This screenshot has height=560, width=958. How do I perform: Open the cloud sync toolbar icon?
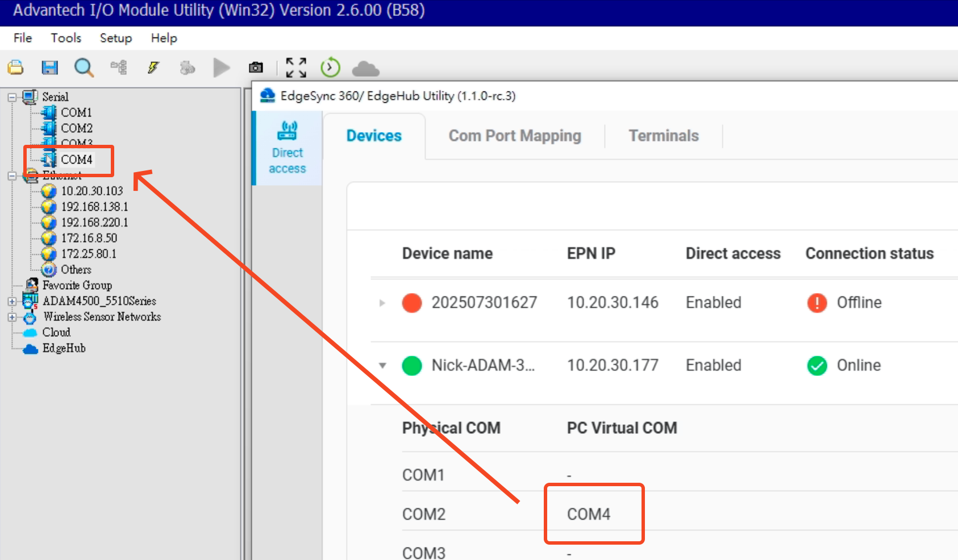(x=365, y=67)
